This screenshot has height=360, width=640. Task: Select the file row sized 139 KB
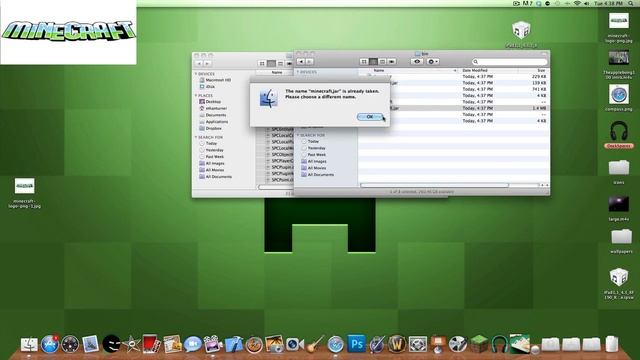tap(454, 83)
